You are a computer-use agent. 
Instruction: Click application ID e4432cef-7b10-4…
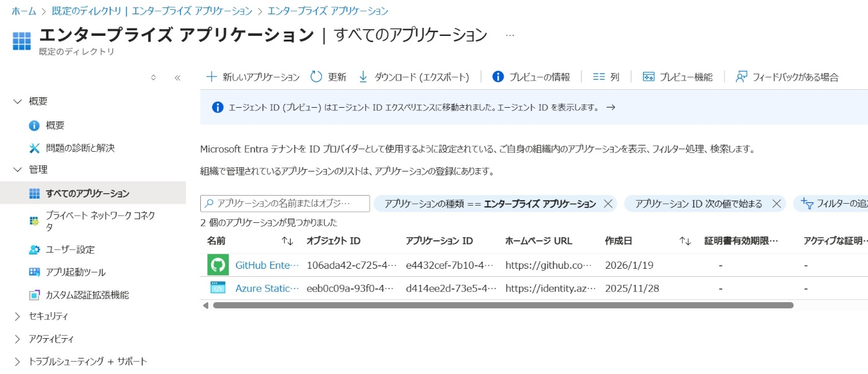[450, 265]
